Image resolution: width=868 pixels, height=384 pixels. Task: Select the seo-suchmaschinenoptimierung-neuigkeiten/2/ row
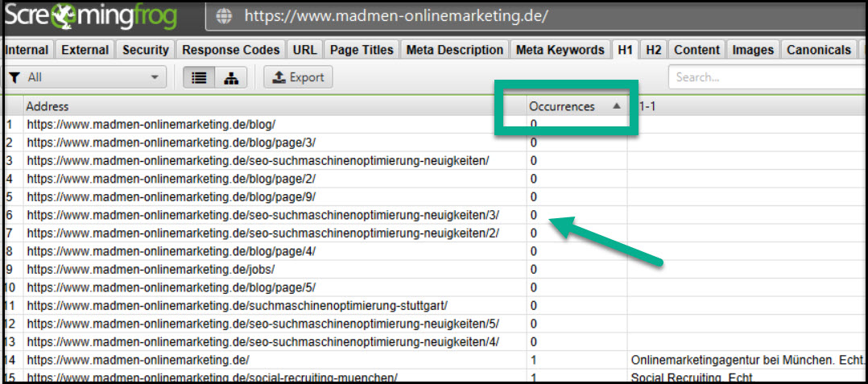click(x=263, y=233)
